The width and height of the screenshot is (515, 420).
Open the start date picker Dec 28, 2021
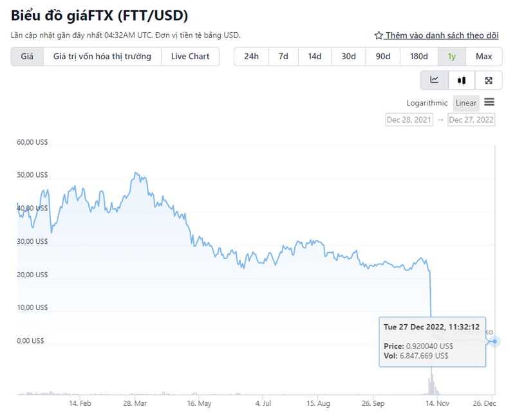(x=409, y=120)
